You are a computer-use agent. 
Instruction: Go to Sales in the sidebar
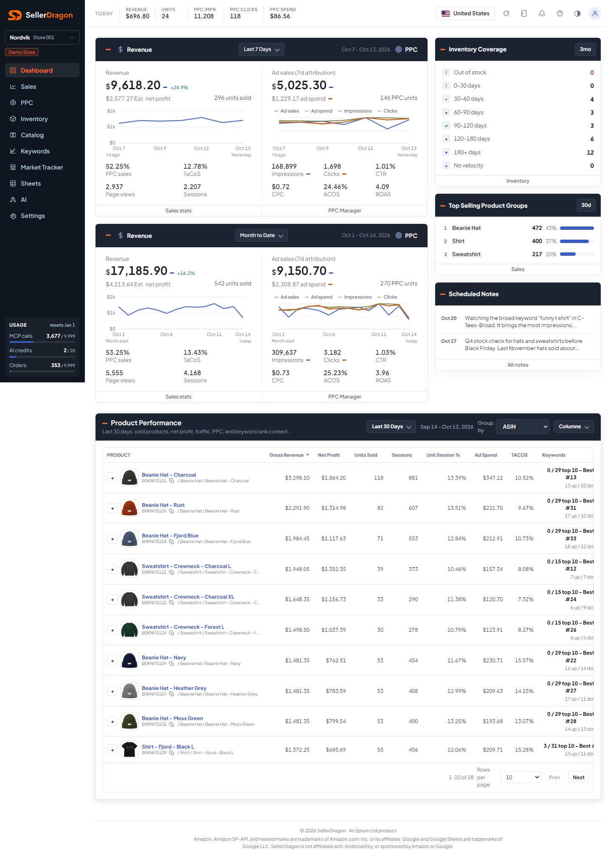click(x=42, y=87)
